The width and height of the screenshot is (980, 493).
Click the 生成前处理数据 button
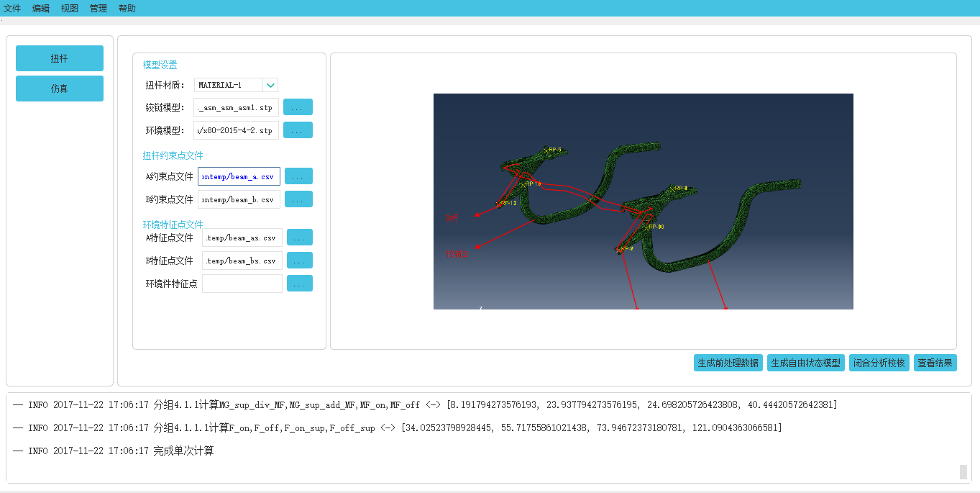(x=728, y=363)
